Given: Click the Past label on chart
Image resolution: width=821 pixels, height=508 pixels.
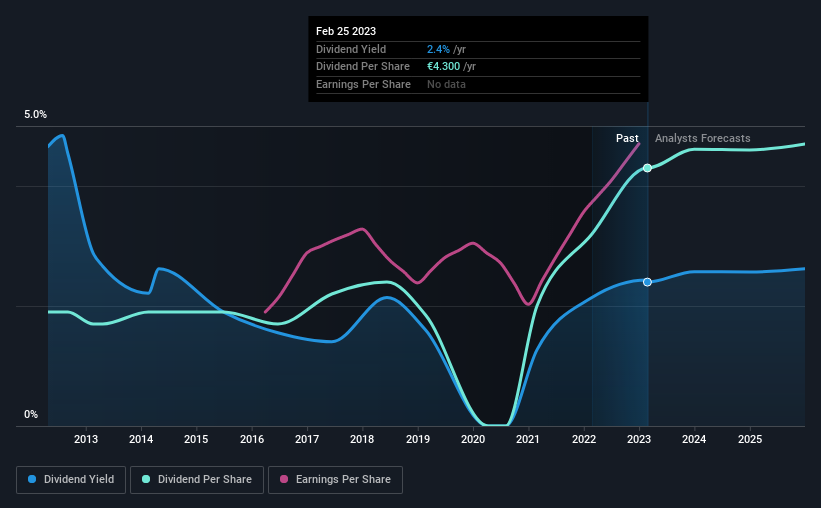Looking at the screenshot, I should pos(627,138).
